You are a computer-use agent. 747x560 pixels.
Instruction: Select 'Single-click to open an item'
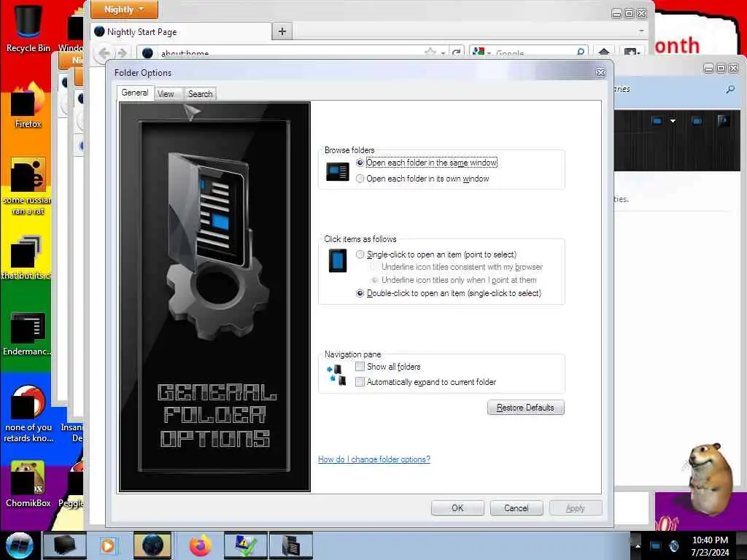[436, 254]
